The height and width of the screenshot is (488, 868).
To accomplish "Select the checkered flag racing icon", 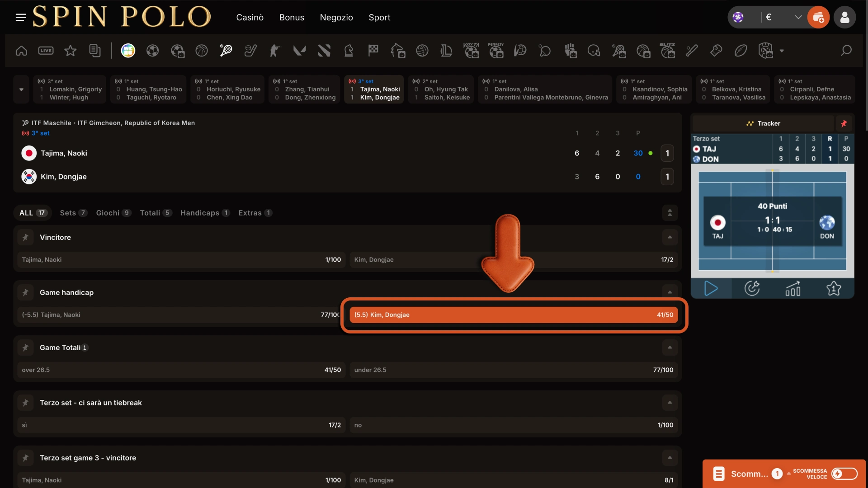I will click(x=373, y=51).
